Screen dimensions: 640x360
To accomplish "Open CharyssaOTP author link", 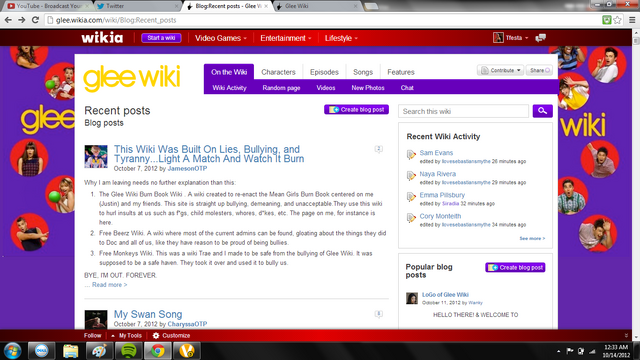I will [x=187, y=324].
